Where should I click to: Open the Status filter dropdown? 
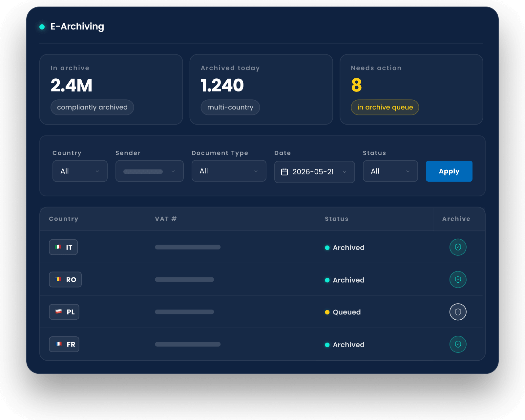(390, 171)
